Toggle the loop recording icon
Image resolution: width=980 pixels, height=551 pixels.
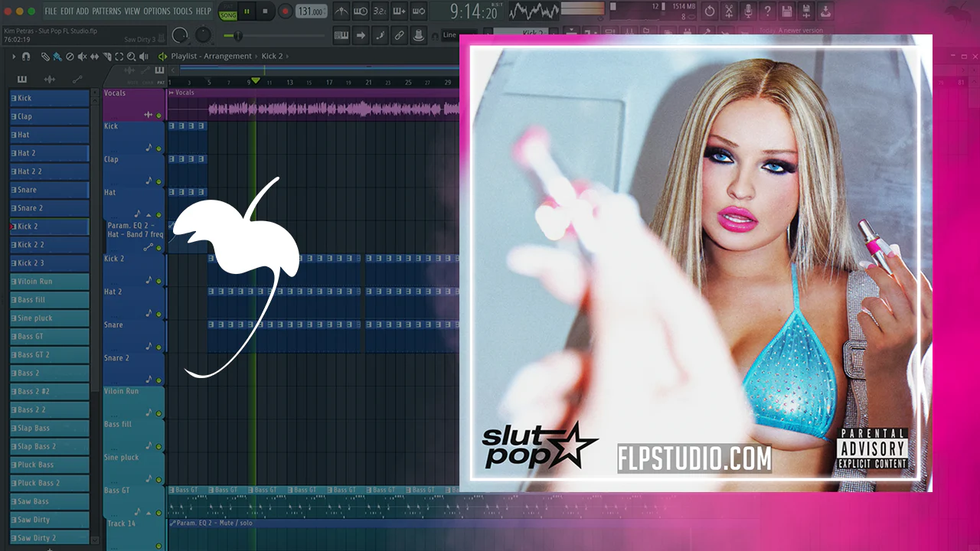[419, 11]
